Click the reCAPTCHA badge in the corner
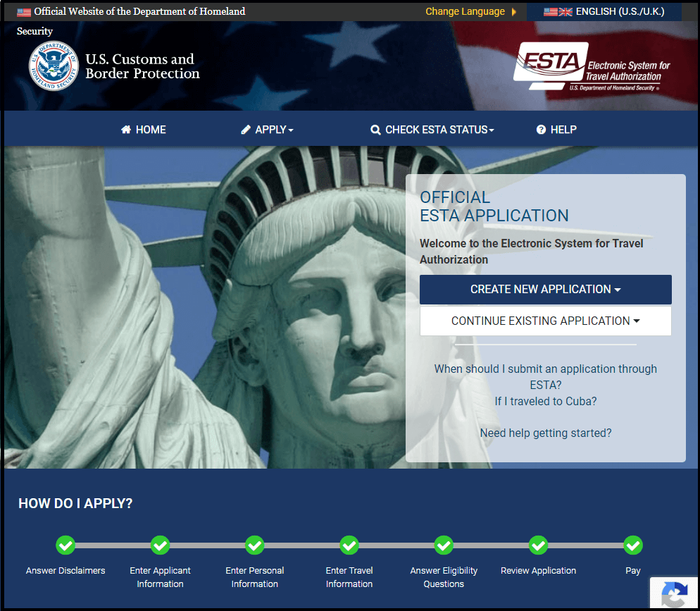The width and height of the screenshot is (700, 611). coord(674,593)
